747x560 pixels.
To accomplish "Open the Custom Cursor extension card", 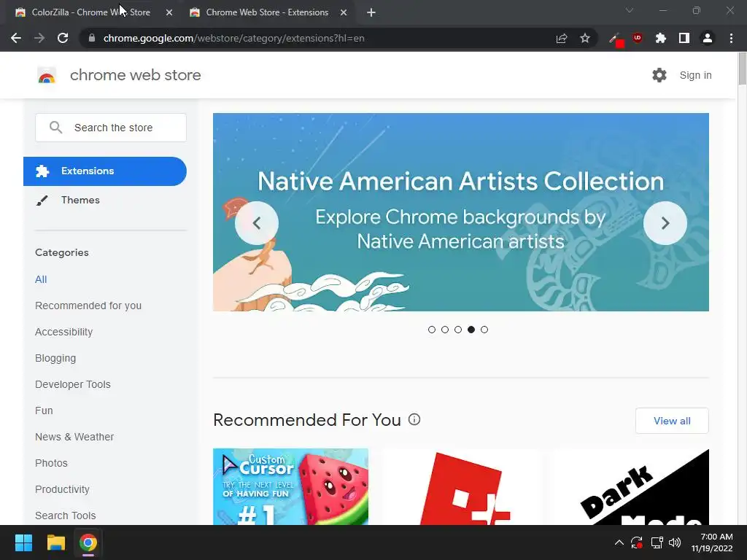I will pyautogui.click(x=290, y=486).
